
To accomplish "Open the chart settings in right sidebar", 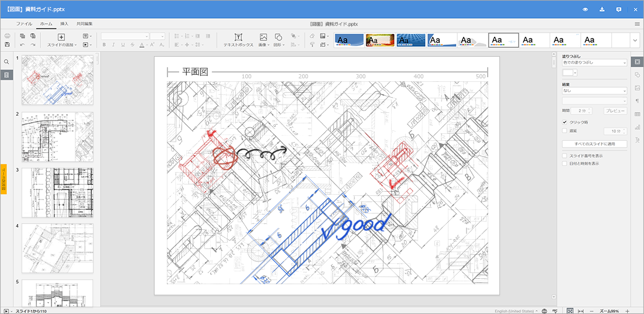I will pos(637,127).
